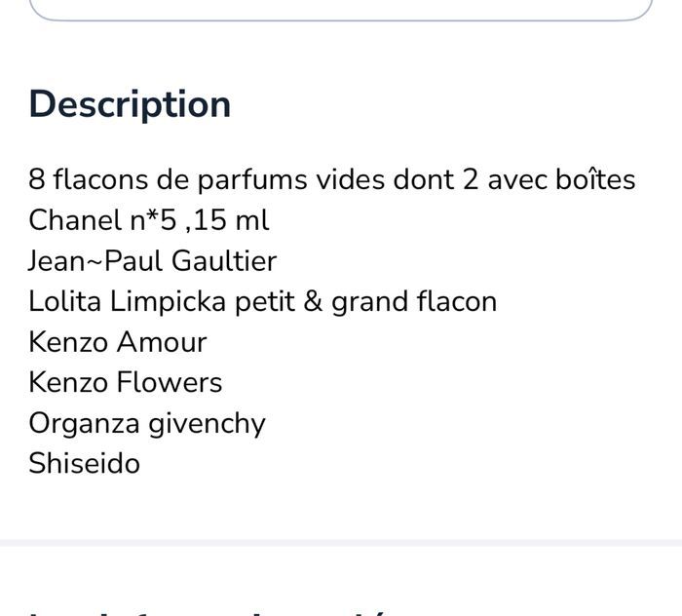Click the words grand flacon
Screen dimensions: 682x616
point(414,302)
